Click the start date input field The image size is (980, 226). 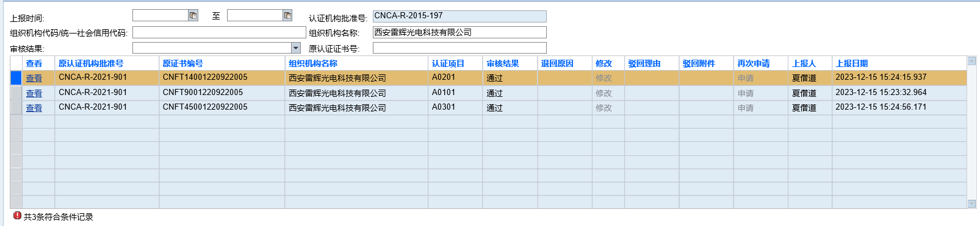click(x=160, y=15)
